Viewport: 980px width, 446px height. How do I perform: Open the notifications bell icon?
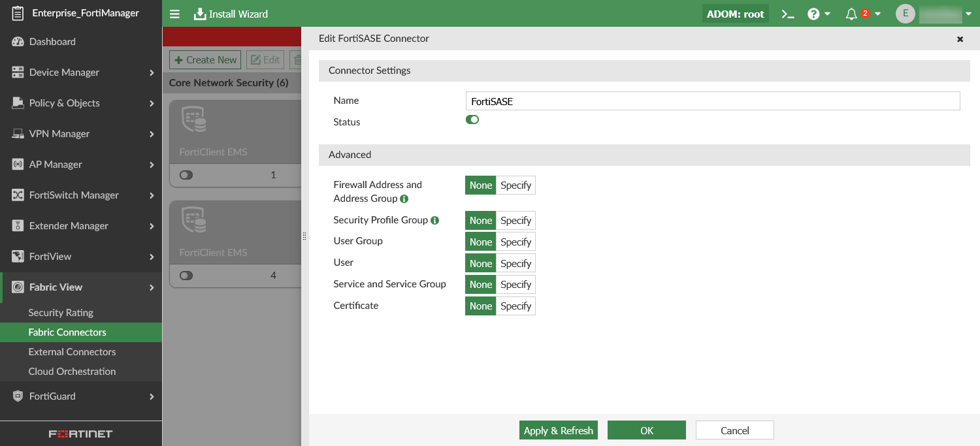point(851,14)
